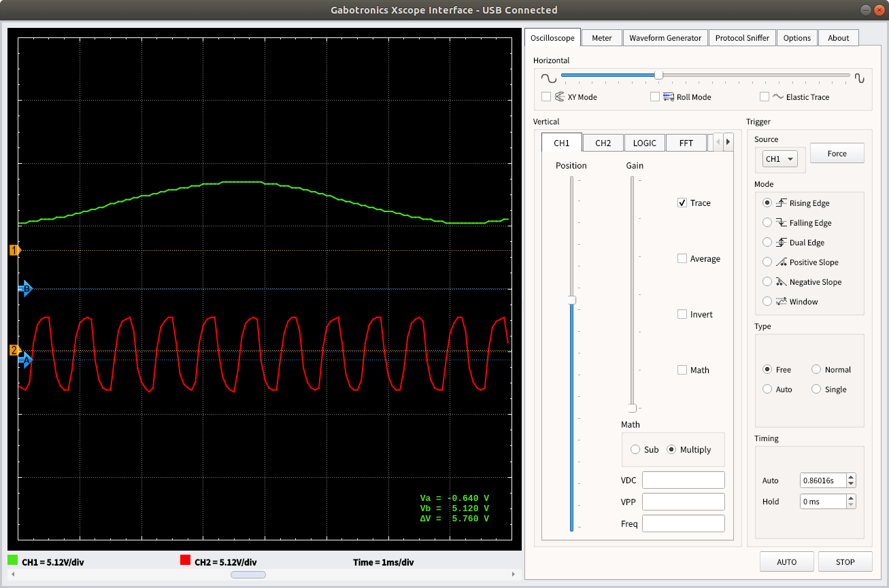Select Falling Edge trigger mode
Viewport: 889px width, 588px height.
point(767,222)
